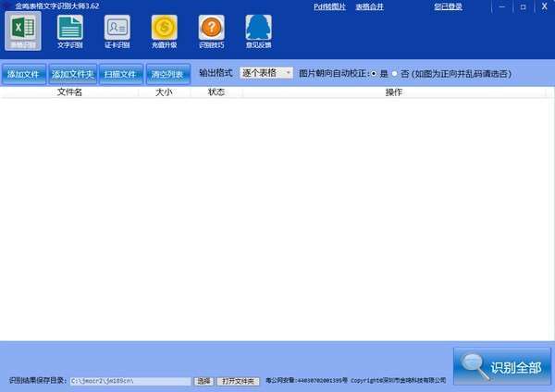Open the 识别技巧 question mark icon
The height and width of the screenshot is (392, 555).
211,31
